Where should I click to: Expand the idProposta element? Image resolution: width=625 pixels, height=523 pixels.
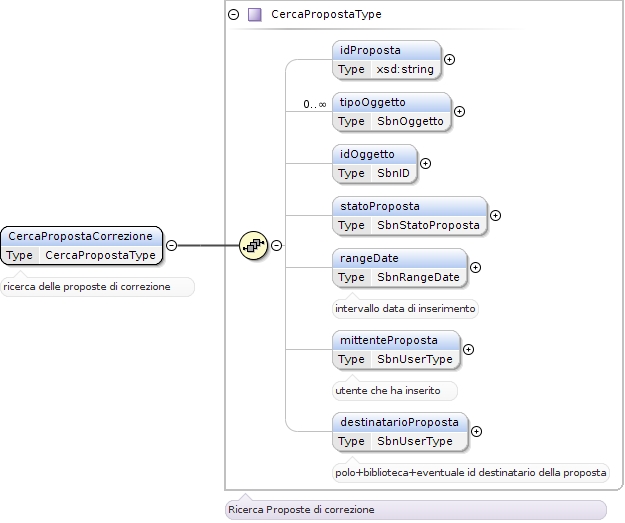coord(449,59)
